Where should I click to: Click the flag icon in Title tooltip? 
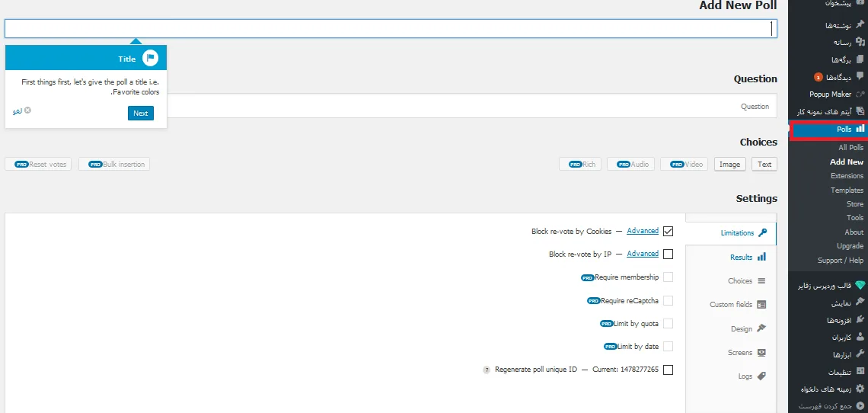click(x=150, y=58)
